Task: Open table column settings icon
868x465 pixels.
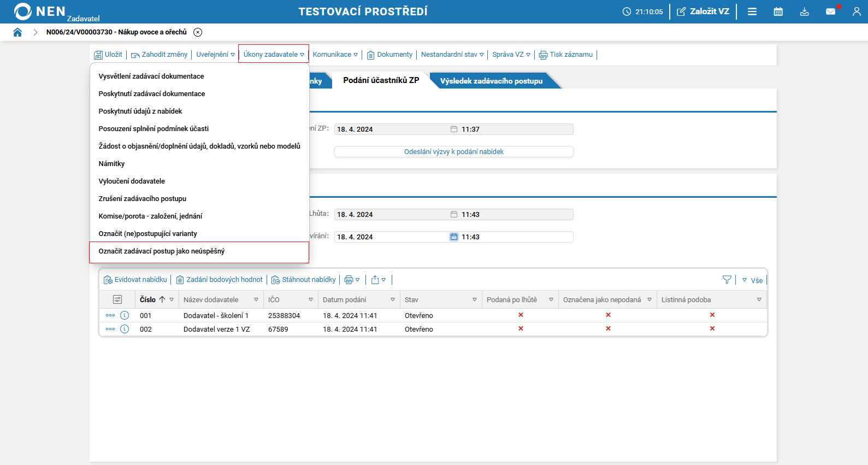Action: click(x=117, y=299)
